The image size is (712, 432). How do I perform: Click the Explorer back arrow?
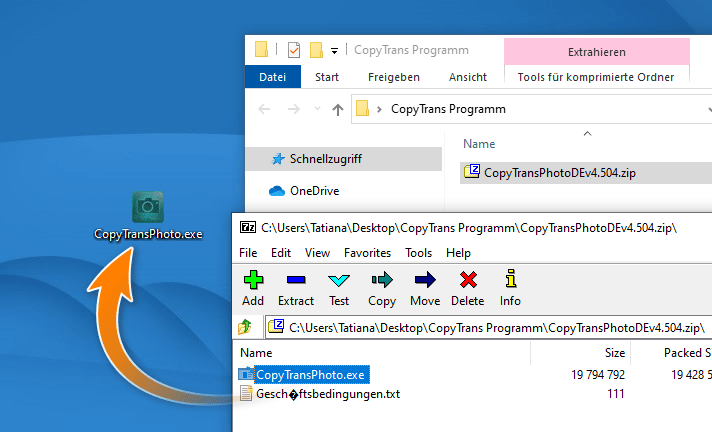tap(264, 109)
